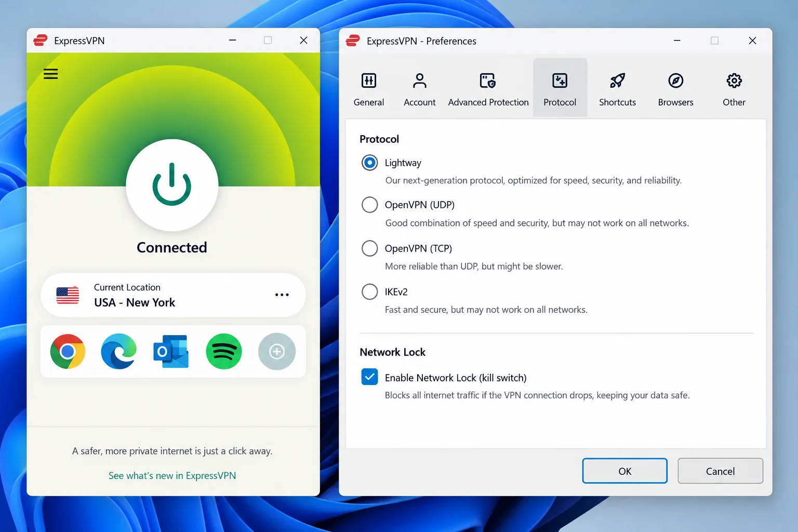The image size is (798, 532).
Task: Select OpenVPN (TCP) protocol
Action: click(x=369, y=248)
